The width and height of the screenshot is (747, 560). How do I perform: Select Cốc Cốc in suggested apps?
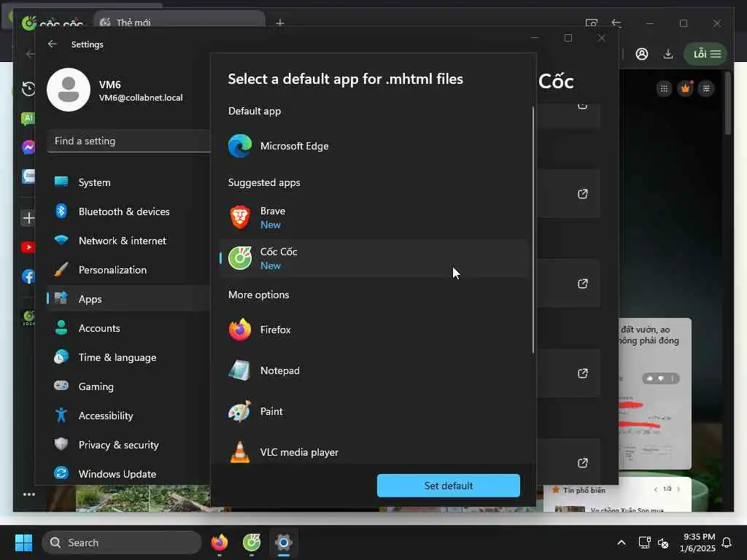[x=374, y=259]
